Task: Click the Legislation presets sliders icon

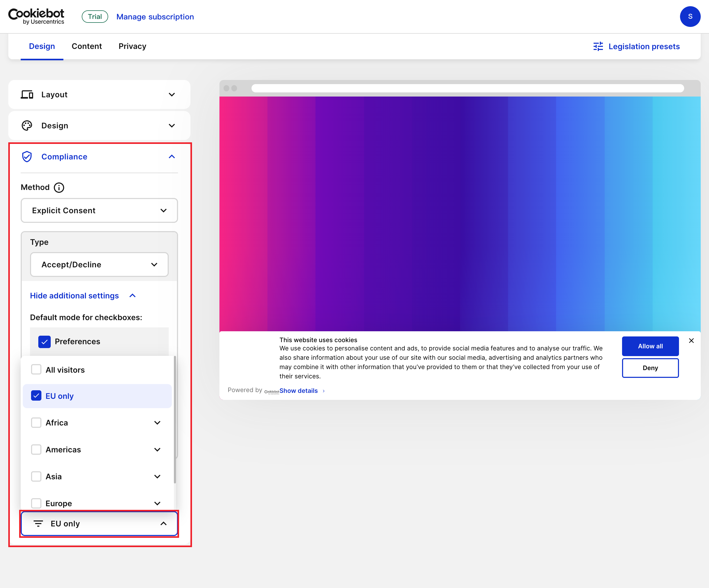Action: coord(598,46)
